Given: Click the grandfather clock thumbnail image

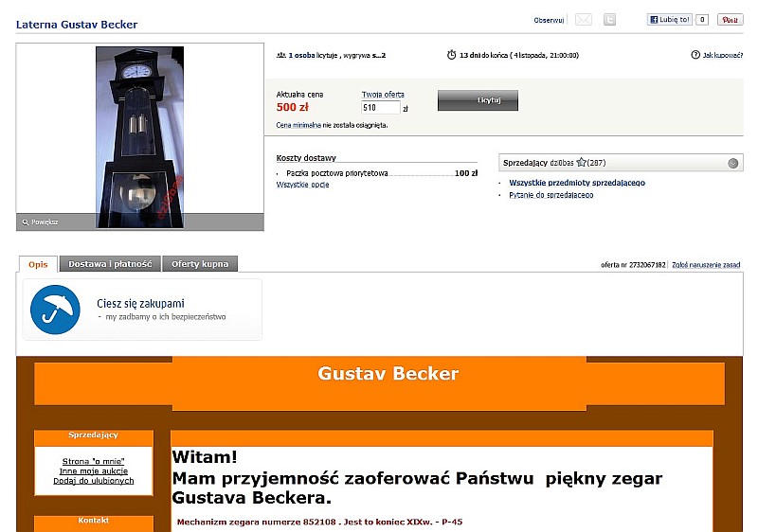Looking at the screenshot, I should (139, 137).
